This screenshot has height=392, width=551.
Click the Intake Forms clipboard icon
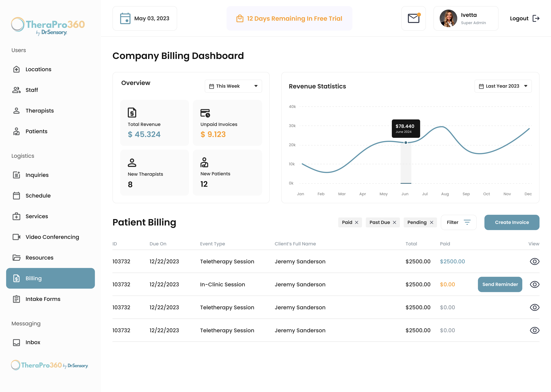click(x=16, y=299)
